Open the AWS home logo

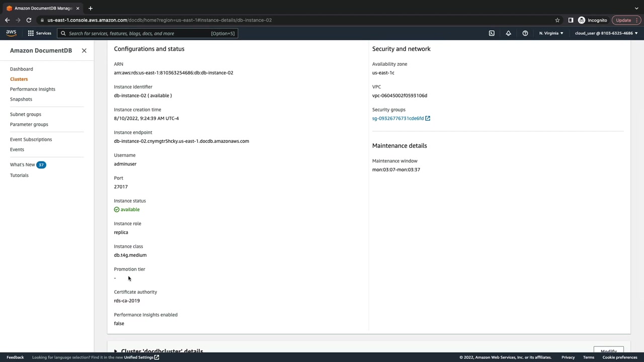pyautogui.click(x=11, y=33)
